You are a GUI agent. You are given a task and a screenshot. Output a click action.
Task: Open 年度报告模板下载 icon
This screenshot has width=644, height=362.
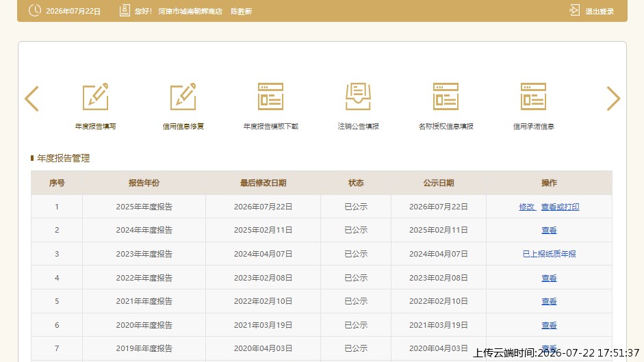(270, 96)
